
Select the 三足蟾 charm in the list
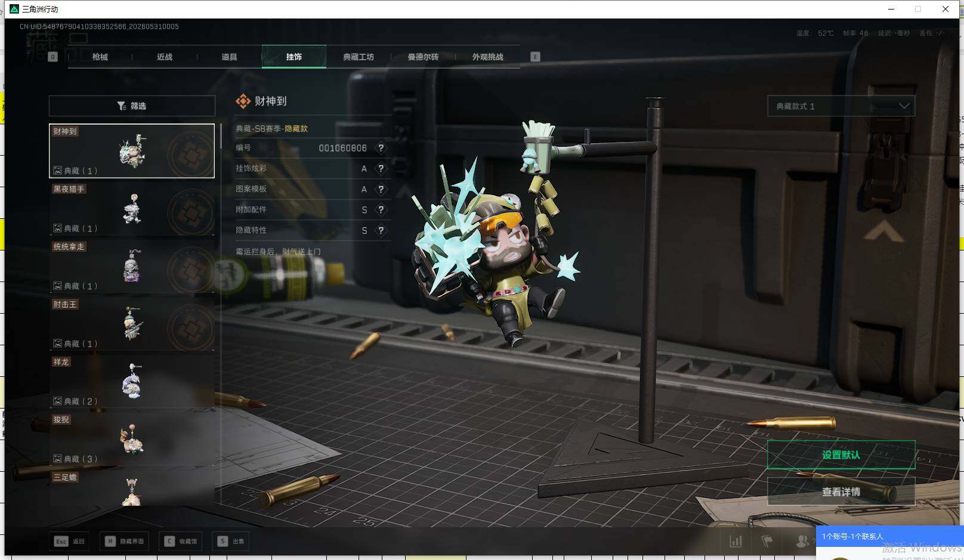point(132,488)
